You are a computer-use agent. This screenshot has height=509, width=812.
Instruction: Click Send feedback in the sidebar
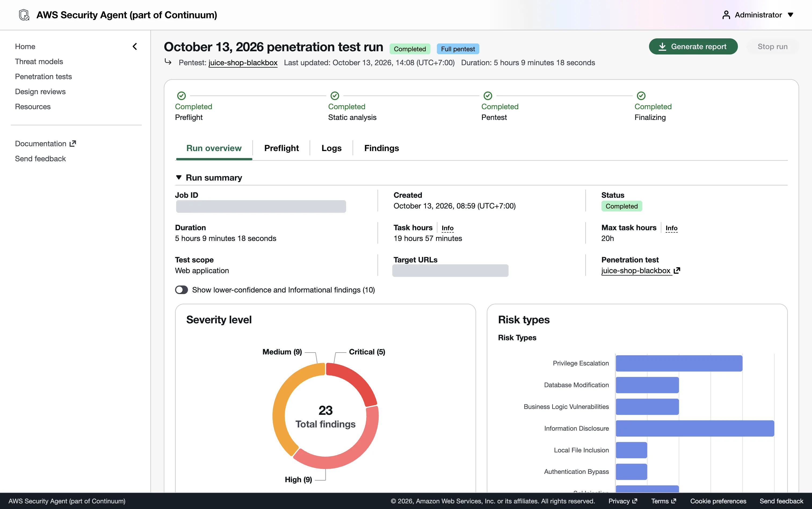[x=41, y=159]
